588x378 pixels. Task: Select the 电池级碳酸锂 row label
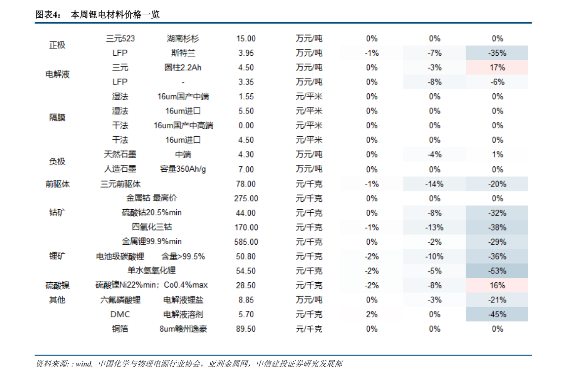(x=120, y=257)
